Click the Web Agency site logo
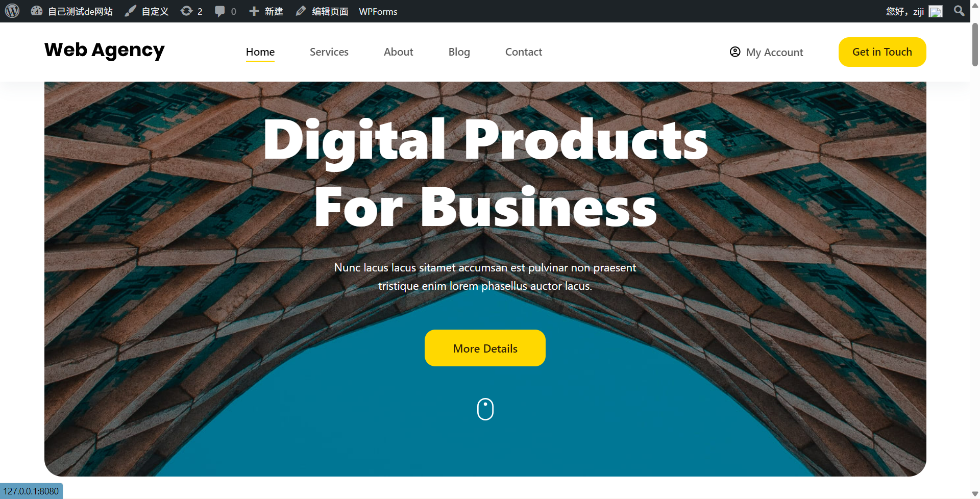Screen dimensions: 980x499 (105, 50)
